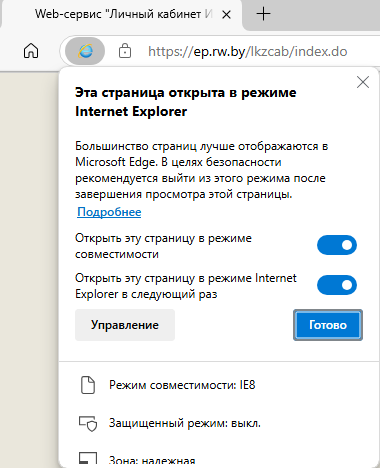Image resolution: width=380 pixels, height=468 pixels.
Task: Click the popup heading about Internet Explorer mode
Action: pos(186,102)
